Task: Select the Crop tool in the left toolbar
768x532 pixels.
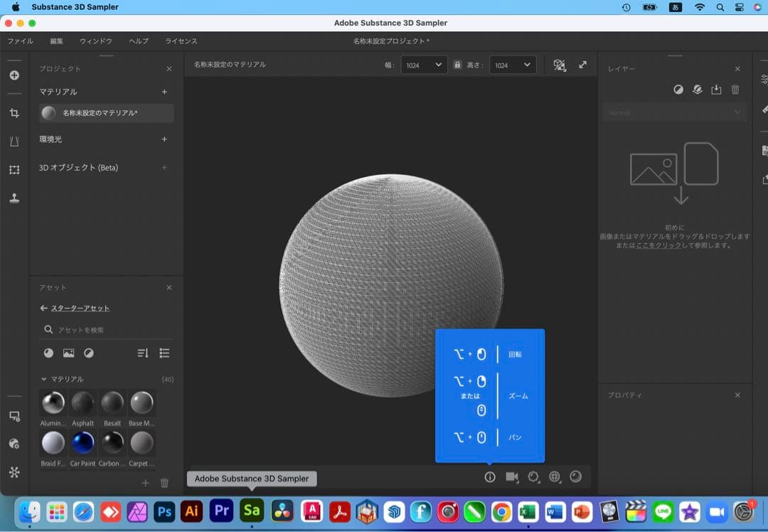Action: [14, 114]
